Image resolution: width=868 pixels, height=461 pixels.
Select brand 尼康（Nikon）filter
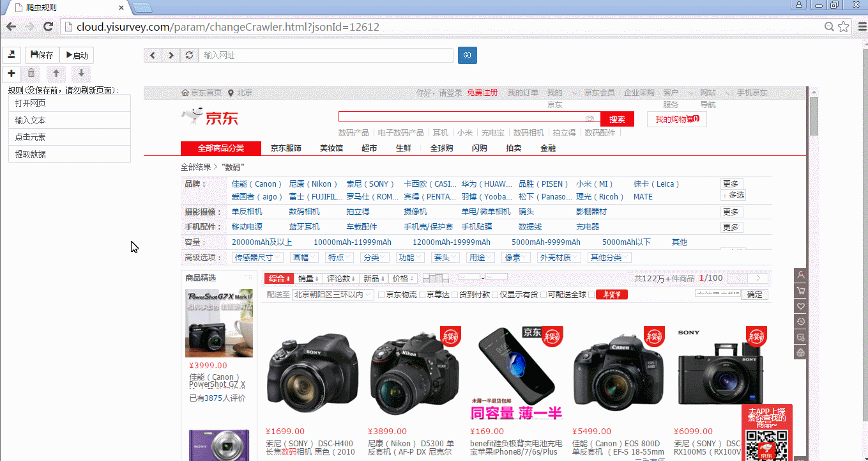314,184
